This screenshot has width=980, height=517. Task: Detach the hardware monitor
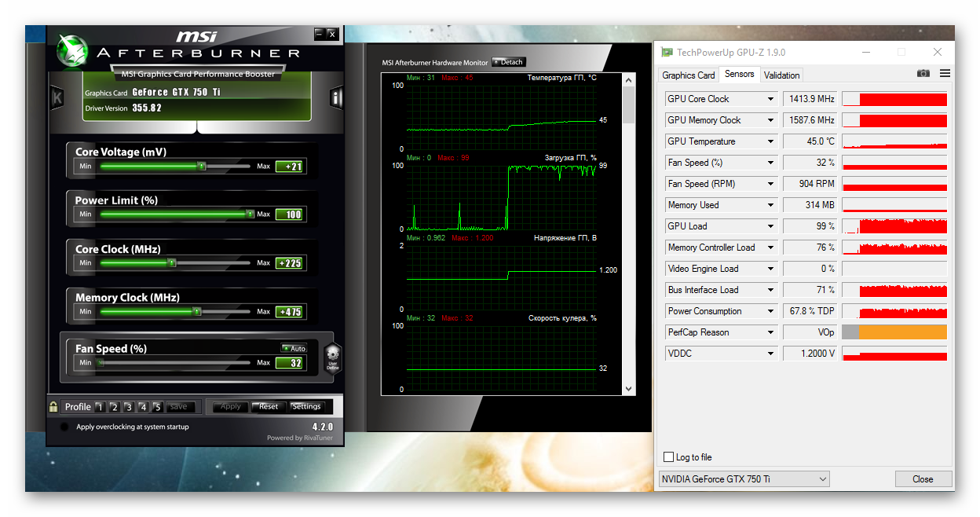tap(509, 62)
